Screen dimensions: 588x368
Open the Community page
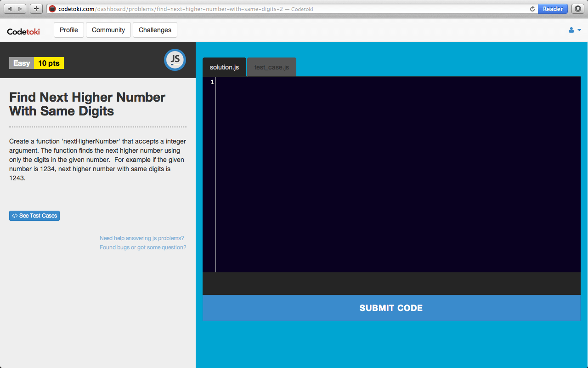click(x=108, y=30)
